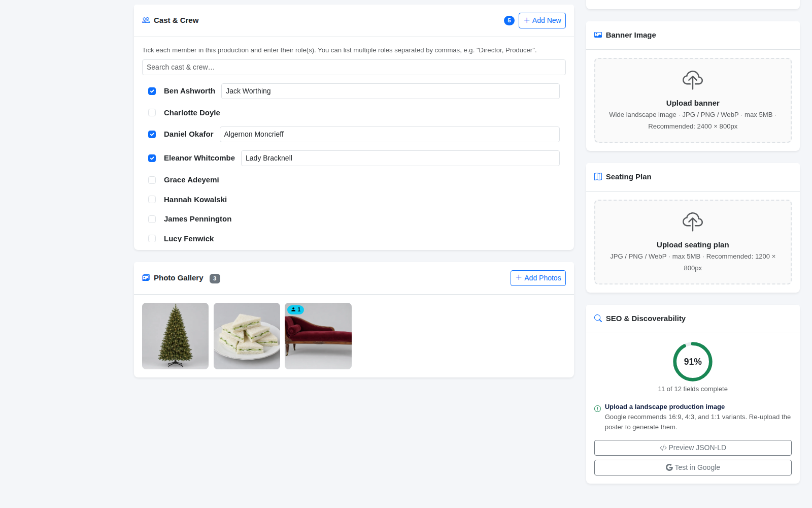
Task: Tick the Charlotte Doyle checkbox
Action: (x=152, y=113)
